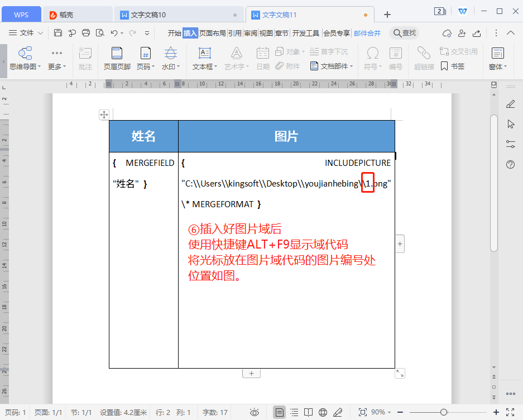Insert a Bookmark (书签)
This screenshot has height=420, width=523.
(453, 66)
